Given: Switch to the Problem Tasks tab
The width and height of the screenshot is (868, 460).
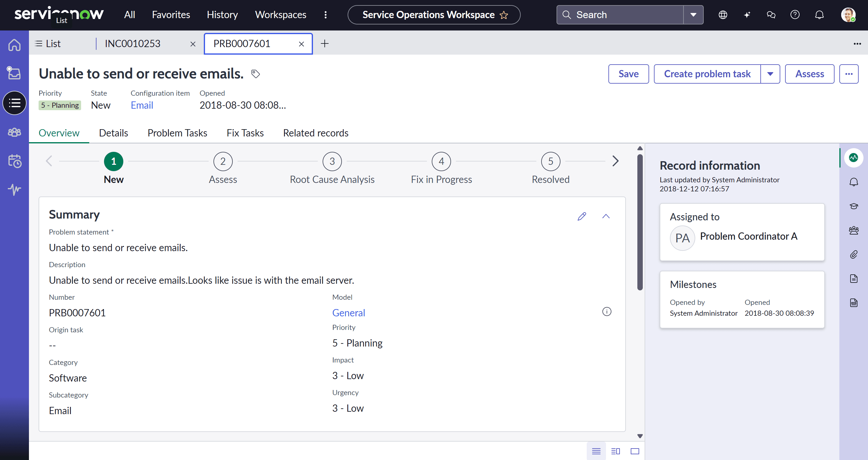Looking at the screenshot, I should (x=177, y=133).
